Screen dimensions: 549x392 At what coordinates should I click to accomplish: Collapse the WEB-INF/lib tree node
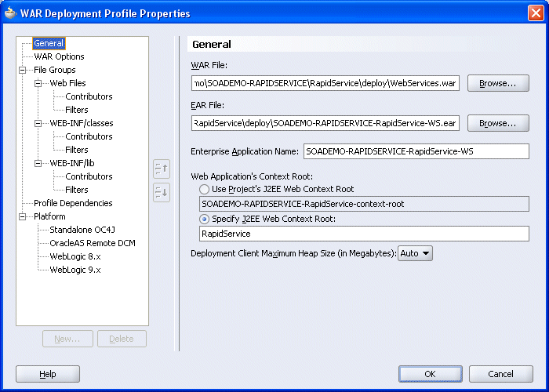pyautogui.click(x=38, y=163)
